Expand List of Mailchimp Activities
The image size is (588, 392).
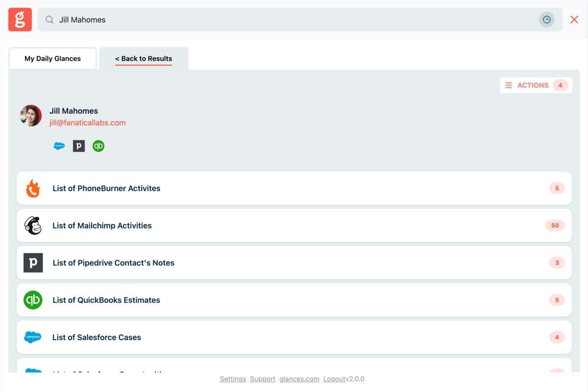(294, 225)
